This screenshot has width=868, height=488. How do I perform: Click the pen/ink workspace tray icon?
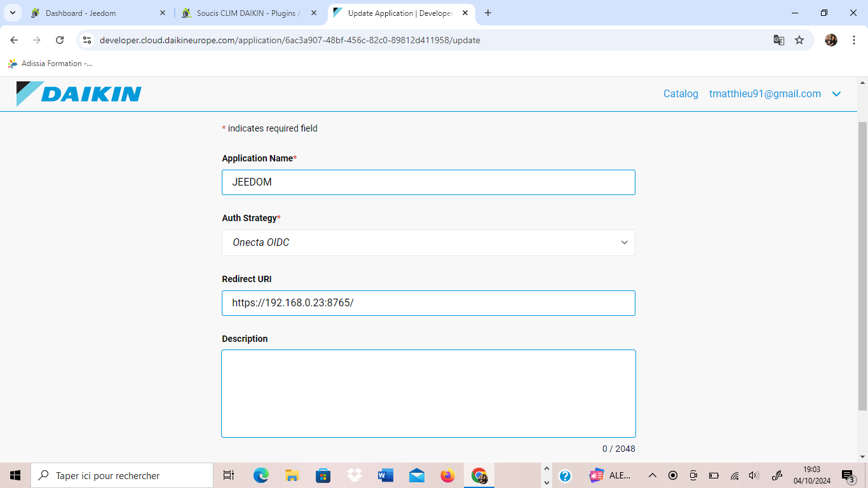(x=776, y=475)
